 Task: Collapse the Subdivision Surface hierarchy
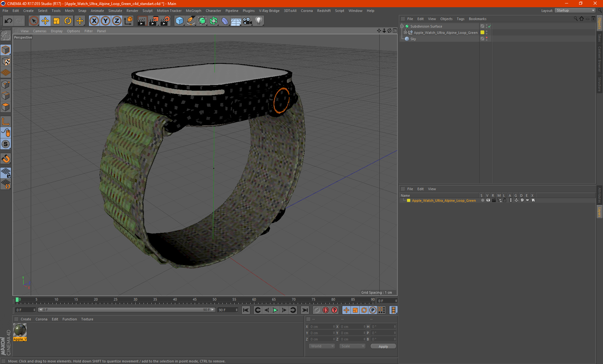(x=402, y=26)
